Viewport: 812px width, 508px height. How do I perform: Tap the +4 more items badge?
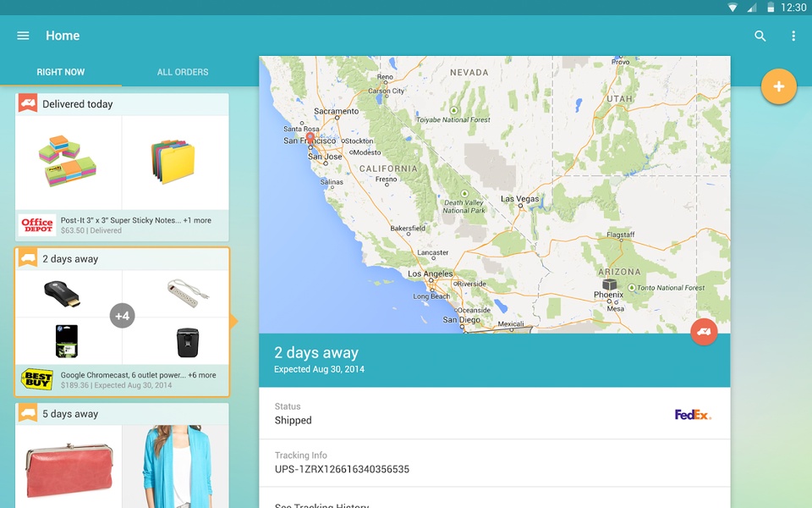coord(122,316)
